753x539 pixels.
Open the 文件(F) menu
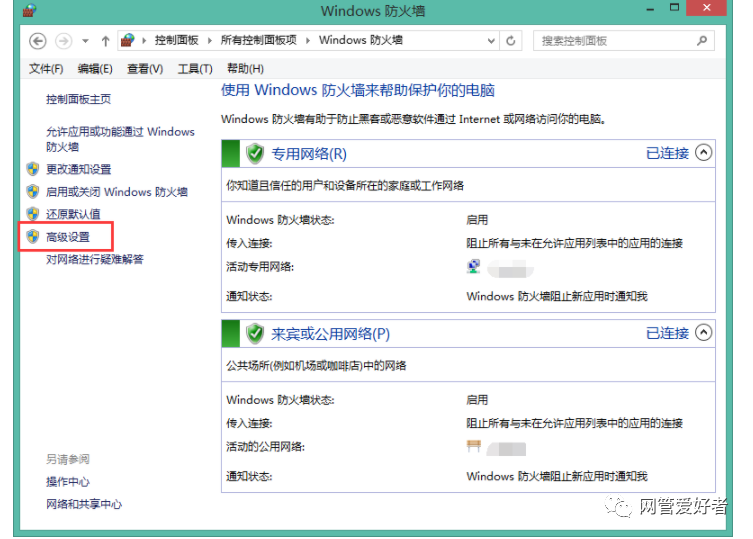46,69
